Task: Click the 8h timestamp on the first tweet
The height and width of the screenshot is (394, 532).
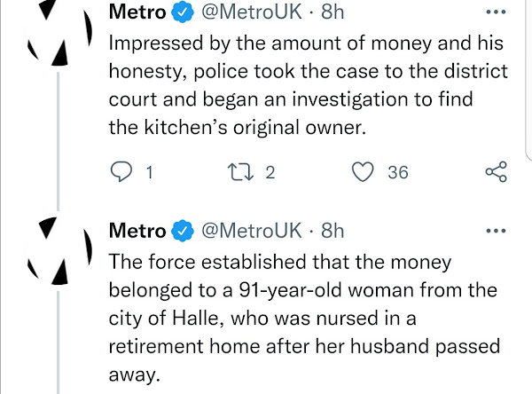Action: coord(332,14)
